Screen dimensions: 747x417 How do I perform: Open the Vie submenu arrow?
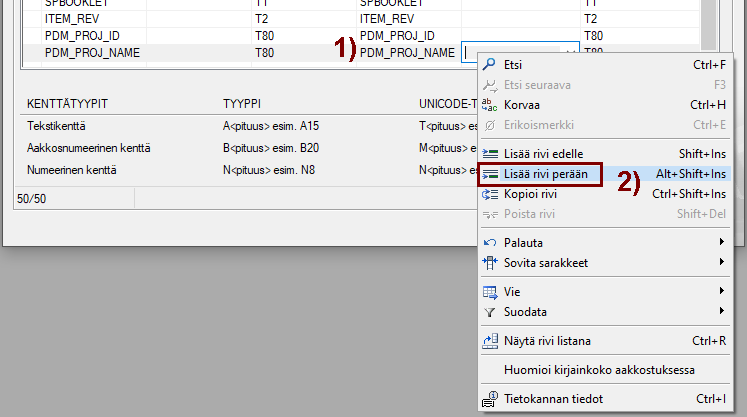(721, 292)
